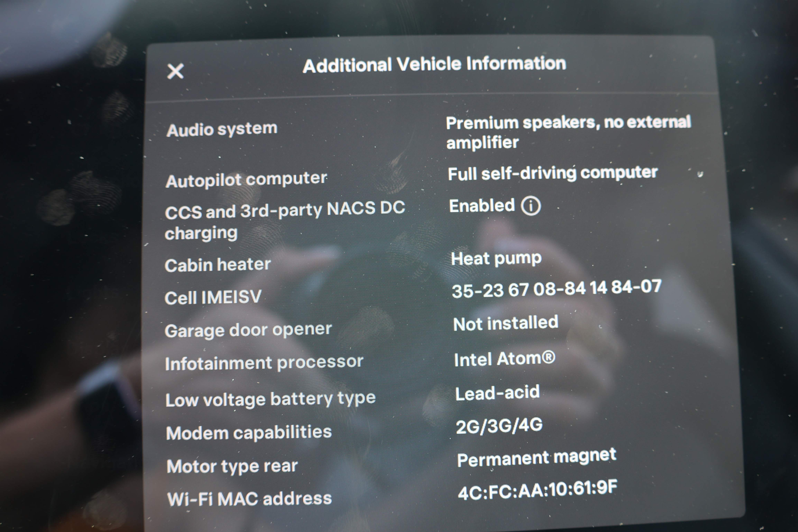Select the Cell IMEISV label
This screenshot has height=532, width=798.
point(213,297)
